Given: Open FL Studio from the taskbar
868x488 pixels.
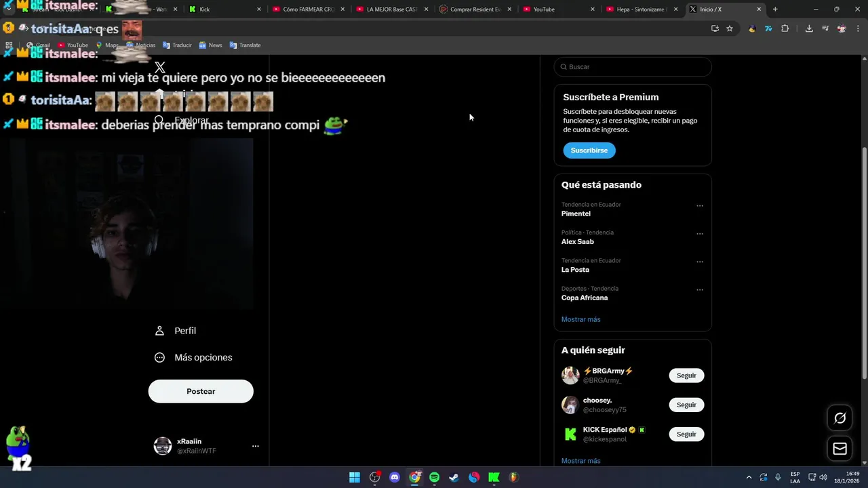Looking at the screenshot, I should 514,477.
